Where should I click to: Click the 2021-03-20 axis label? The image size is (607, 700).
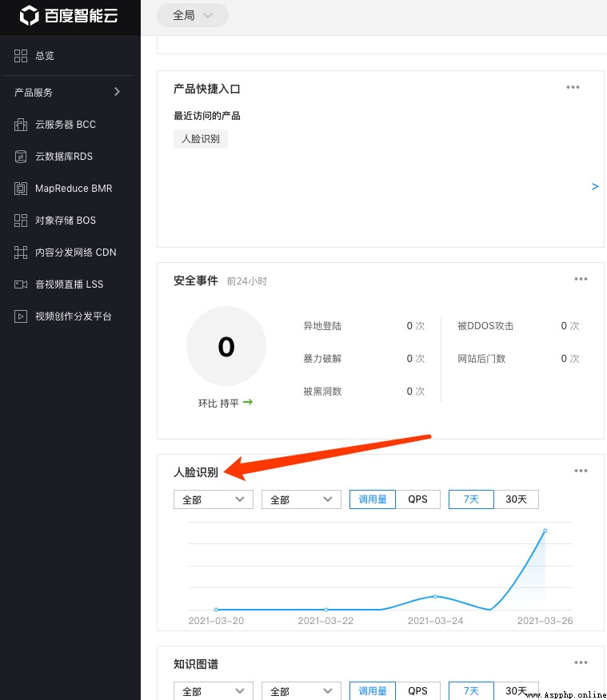216,621
